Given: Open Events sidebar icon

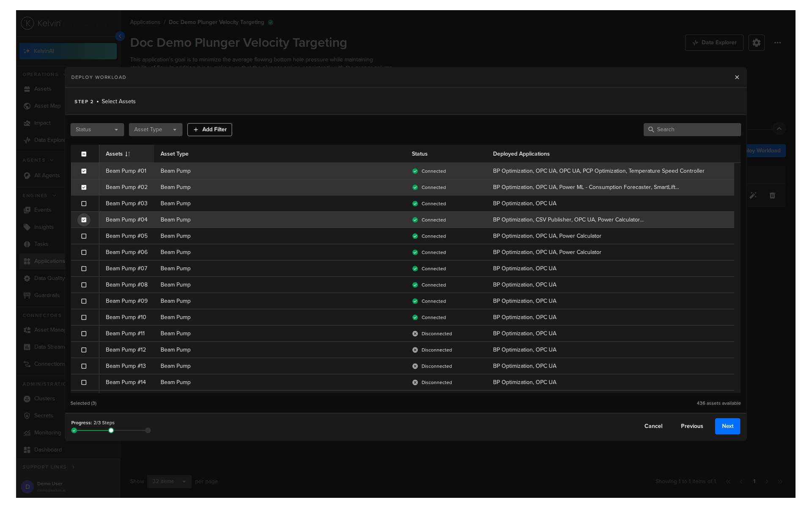Looking at the screenshot, I should coord(27,210).
